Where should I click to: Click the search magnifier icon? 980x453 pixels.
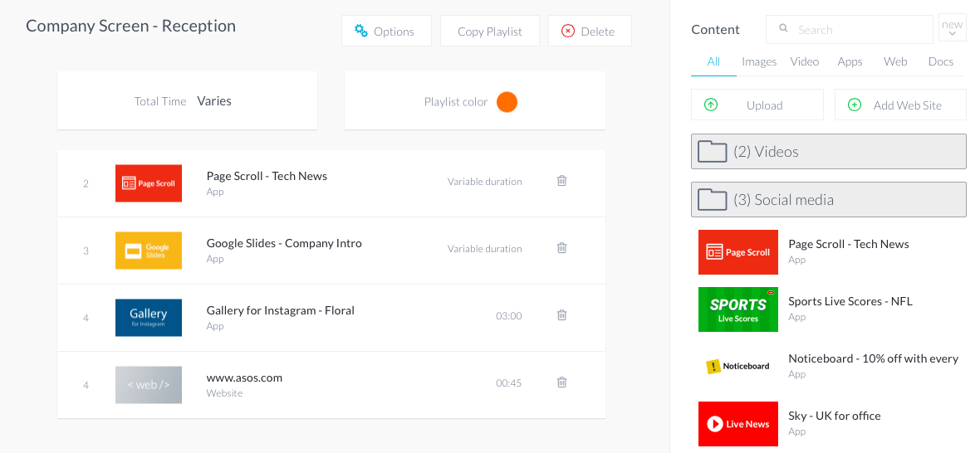784,29
